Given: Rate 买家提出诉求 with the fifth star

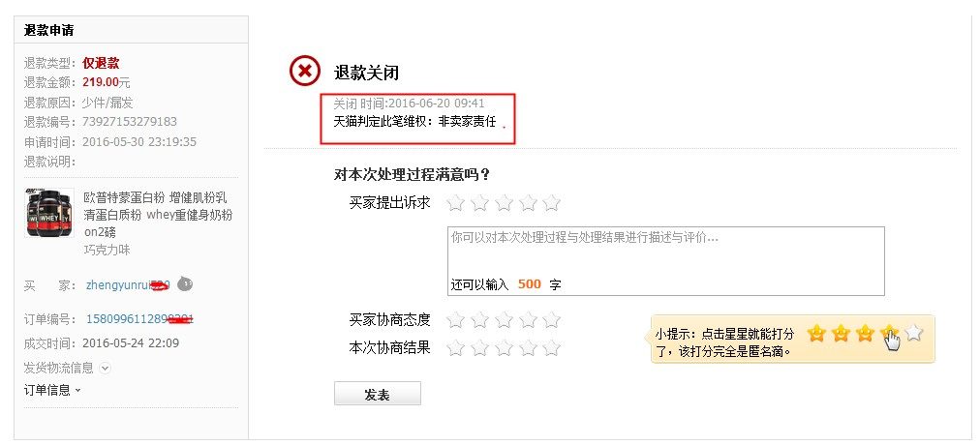Looking at the screenshot, I should (551, 203).
